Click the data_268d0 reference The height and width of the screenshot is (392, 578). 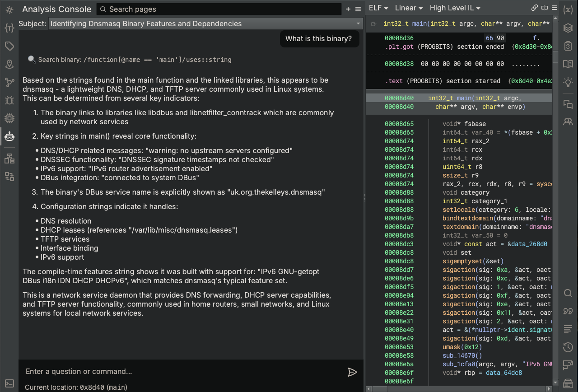tap(529, 244)
